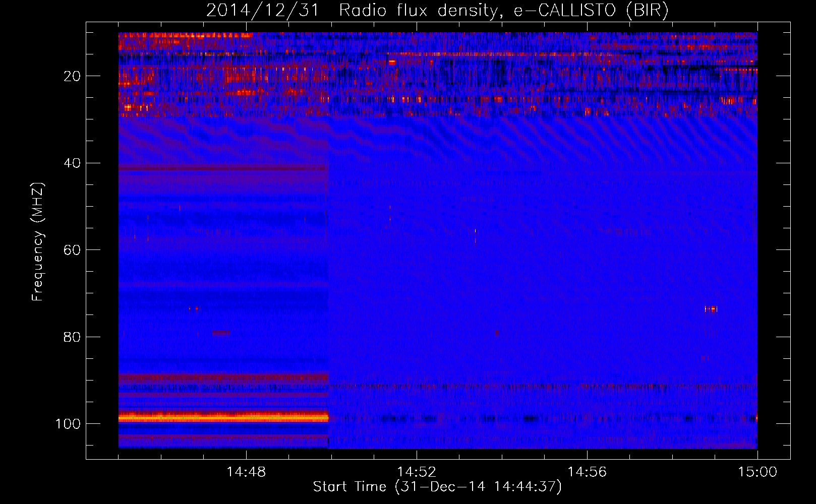Viewport: 816px width, 504px height.
Task: Click the 20 frequency tick label
Action: pyautogui.click(x=72, y=76)
